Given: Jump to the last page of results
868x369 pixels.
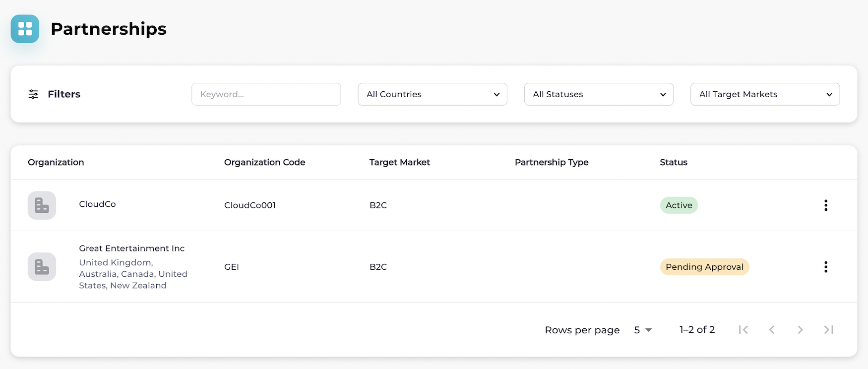Looking at the screenshot, I should 829,330.
